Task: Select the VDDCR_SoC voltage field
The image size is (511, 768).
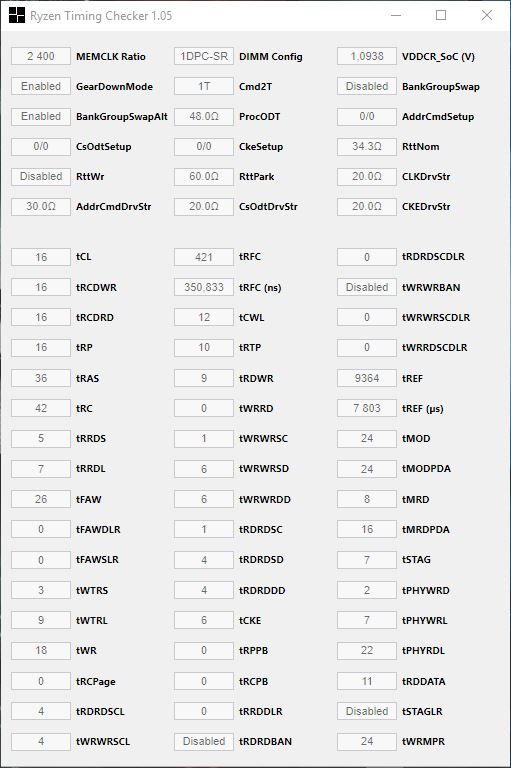Action: [367, 56]
